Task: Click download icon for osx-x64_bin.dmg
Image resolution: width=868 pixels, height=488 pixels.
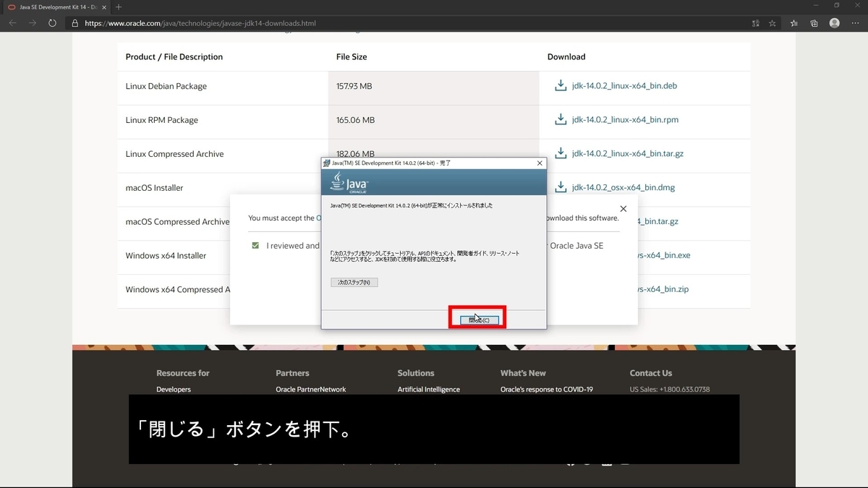Action: pos(561,187)
